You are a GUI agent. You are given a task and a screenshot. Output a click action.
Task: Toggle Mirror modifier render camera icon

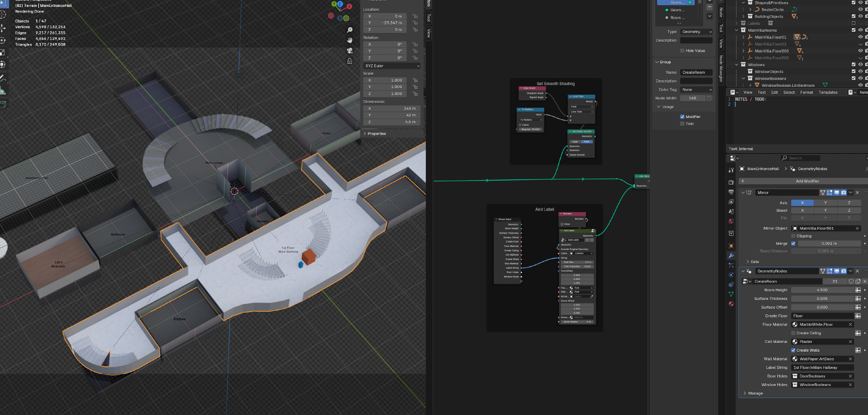tap(843, 192)
